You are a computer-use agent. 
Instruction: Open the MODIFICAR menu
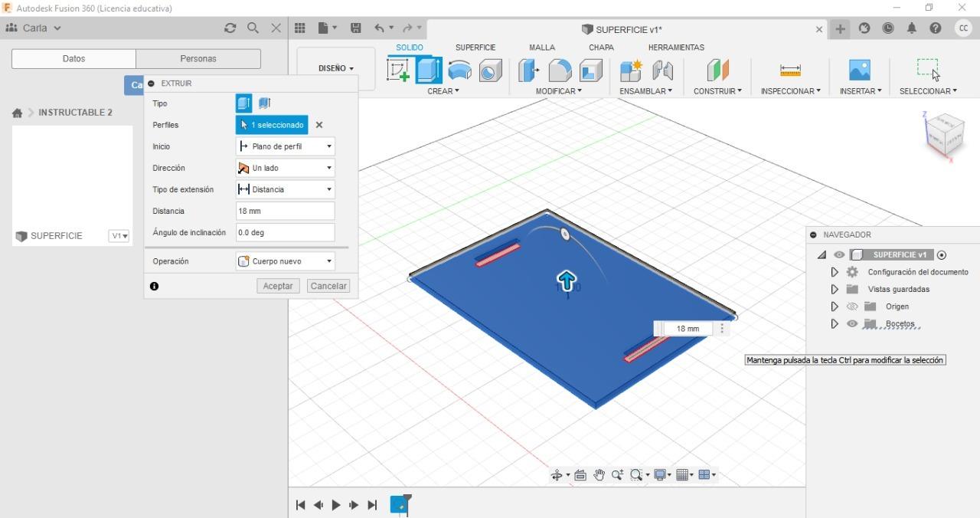coord(559,91)
